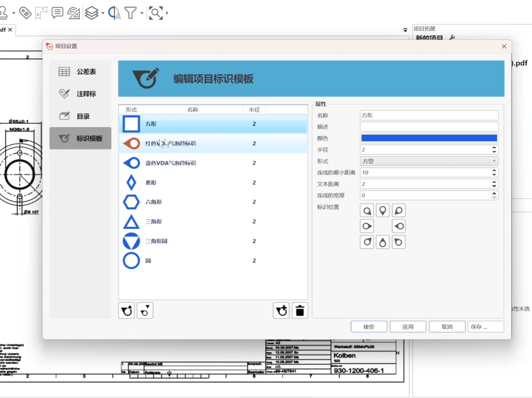Click the add new stamp template icon
The height and width of the screenshot is (398, 532).
pyautogui.click(x=281, y=311)
